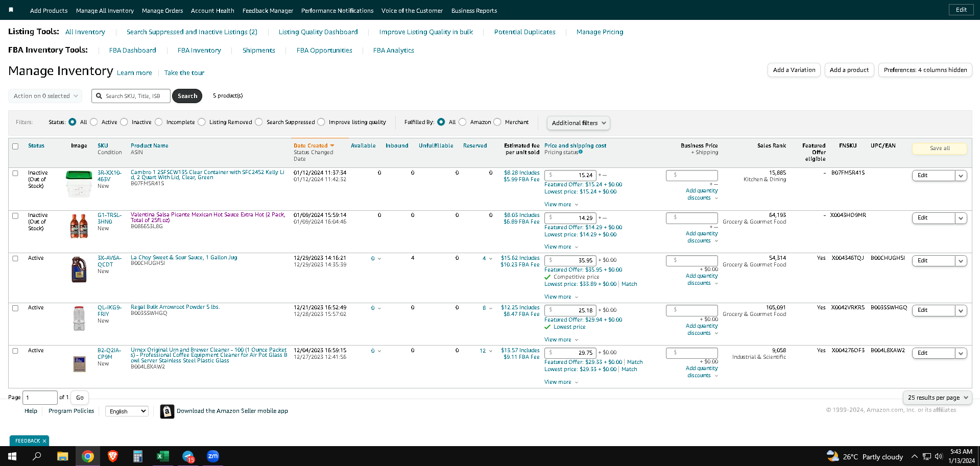The height and width of the screenshot is (466, 980).
Task: Choose the Listing Removed status filter
Action: (x=202, y=122)
